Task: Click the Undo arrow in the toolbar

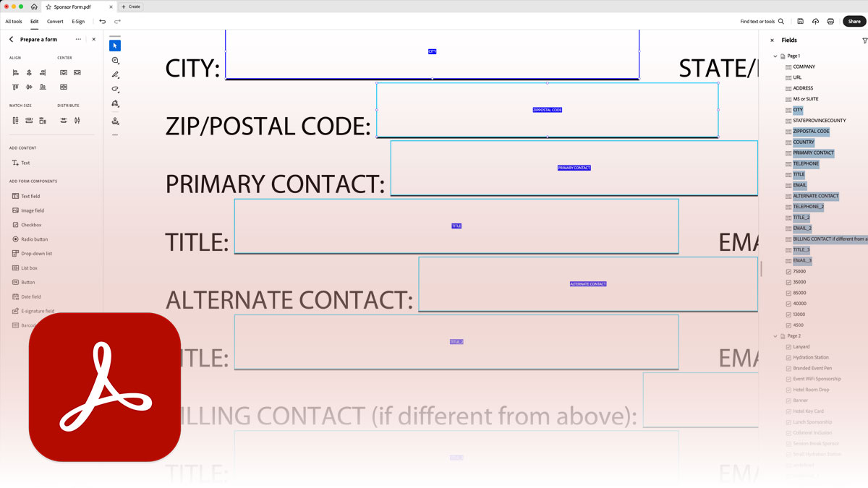Action: pyautogui.click(x=103, y=22)
